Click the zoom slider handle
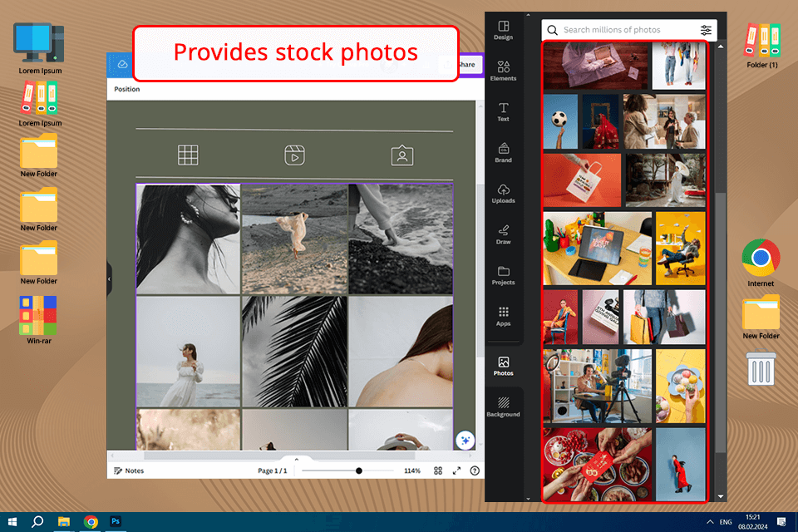The image size is (798, 532). 359,471
